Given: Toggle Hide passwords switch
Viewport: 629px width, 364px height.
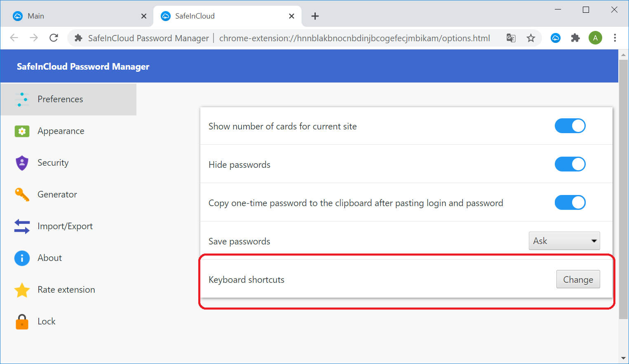Looking at the screenshot, I should pyautogui.click(x=570, y=164).
